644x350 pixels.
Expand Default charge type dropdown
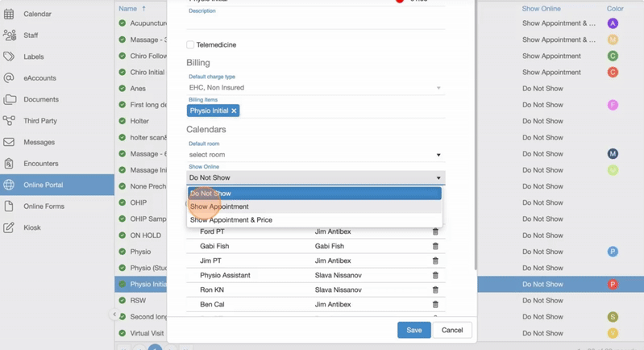point(314,88)
